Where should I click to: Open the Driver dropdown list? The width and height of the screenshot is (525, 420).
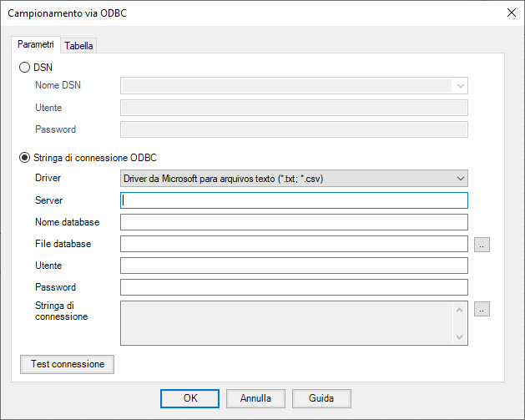coord(294,179)
